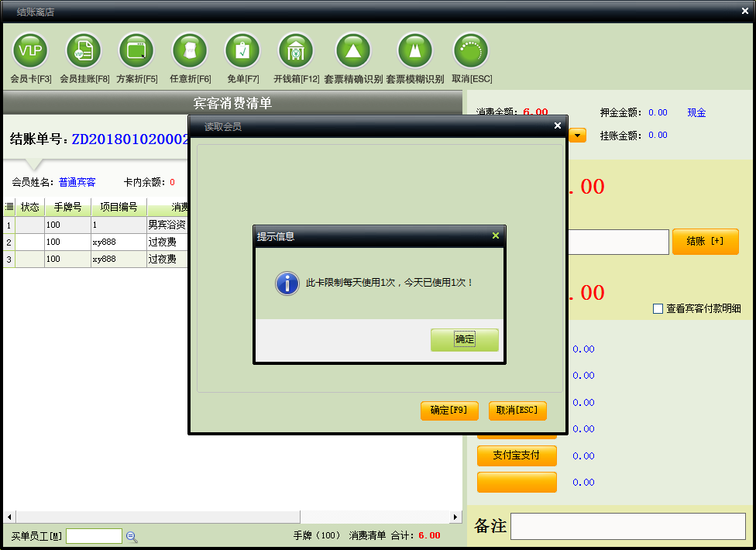Click right arrow of horizontal scrollbar
The width and height of the screenshot is (756, 550).
tap(455, 517)
